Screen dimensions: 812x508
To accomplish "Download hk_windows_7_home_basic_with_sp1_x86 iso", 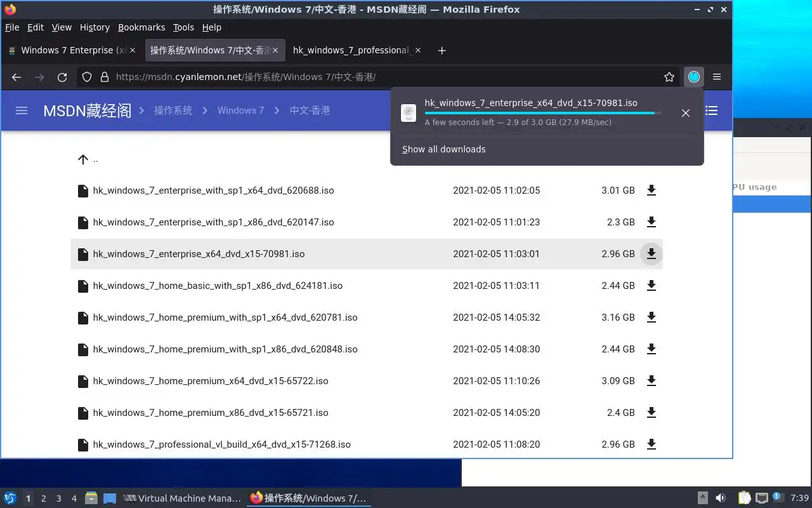I will click(651, 286).
